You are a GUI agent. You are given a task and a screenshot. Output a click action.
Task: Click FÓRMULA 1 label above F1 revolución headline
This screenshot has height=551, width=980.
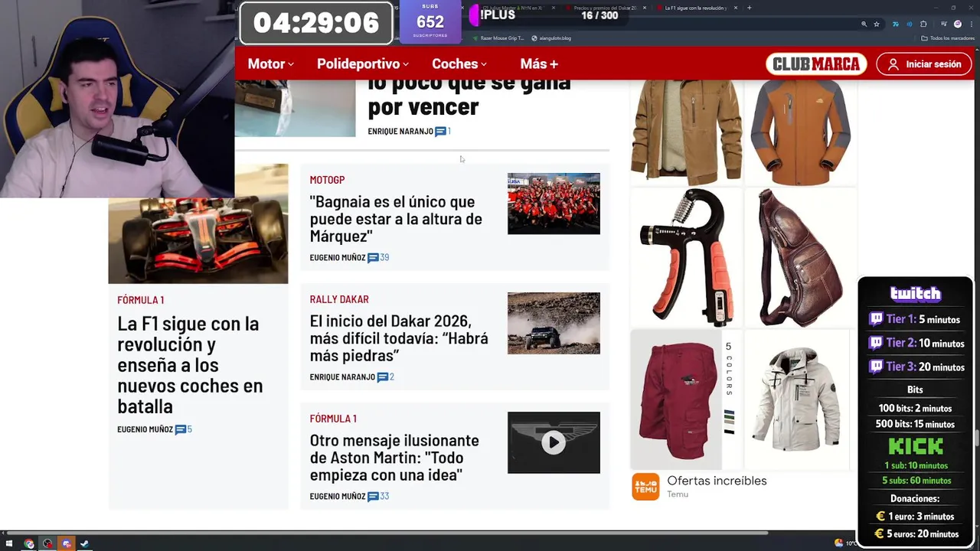click(141, 300)
